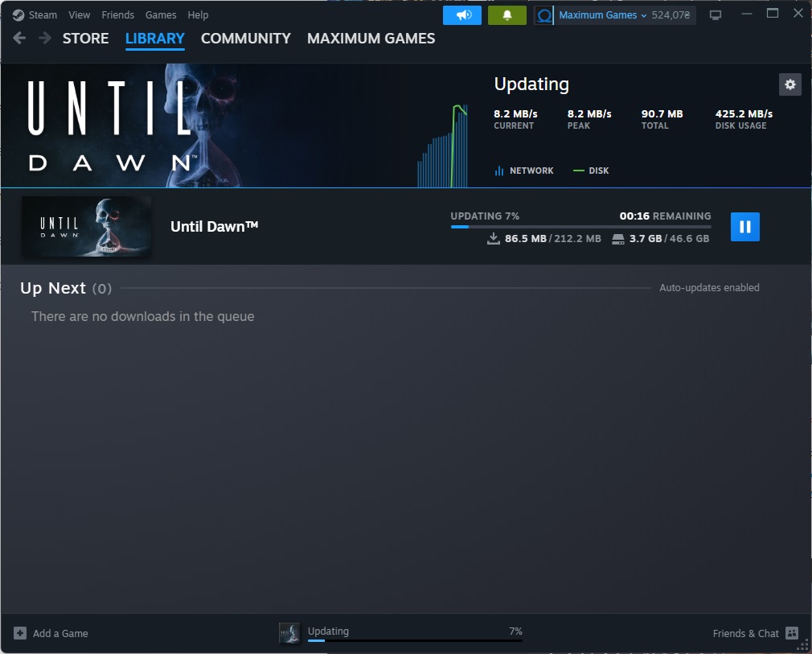Click the small Until Dawn icon in footer
Viewport: 812px width, 654px height.
(x=289, y=633)
